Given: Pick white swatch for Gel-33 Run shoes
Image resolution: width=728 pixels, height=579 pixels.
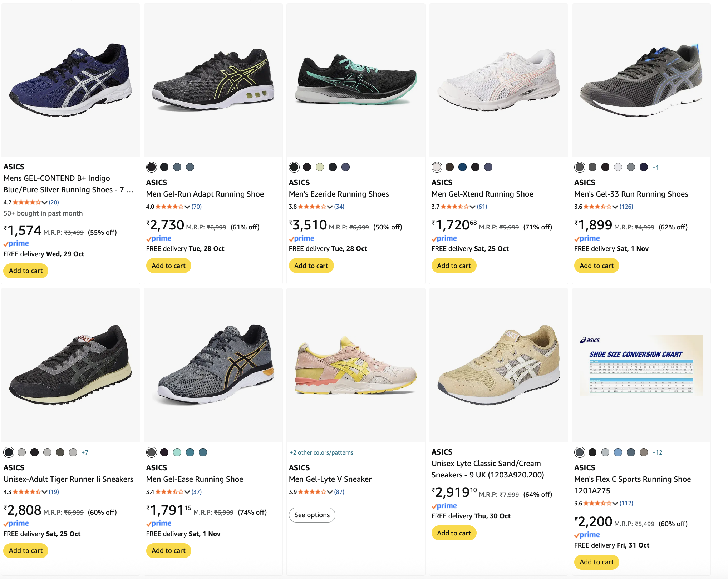Looking at the screenshot, I should (618, 167).
